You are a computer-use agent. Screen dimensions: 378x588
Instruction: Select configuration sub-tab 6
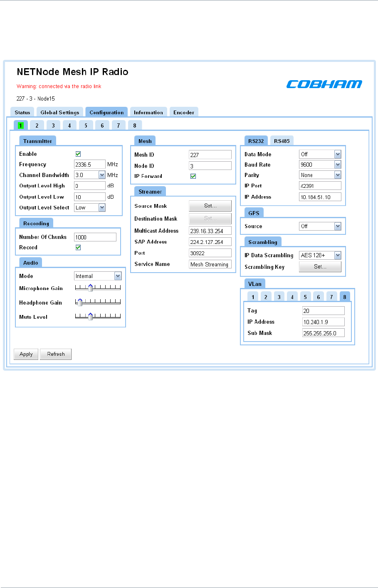point(102,125)
